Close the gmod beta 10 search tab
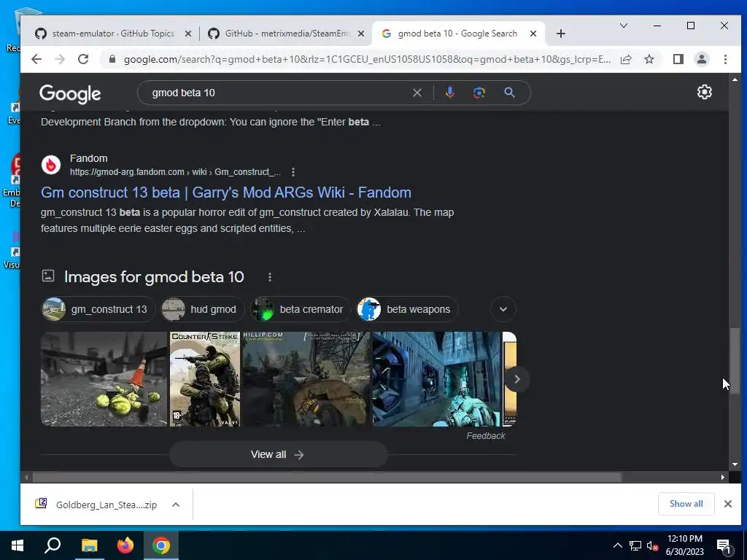Screen dimensions: 747x560 point(533,34)
